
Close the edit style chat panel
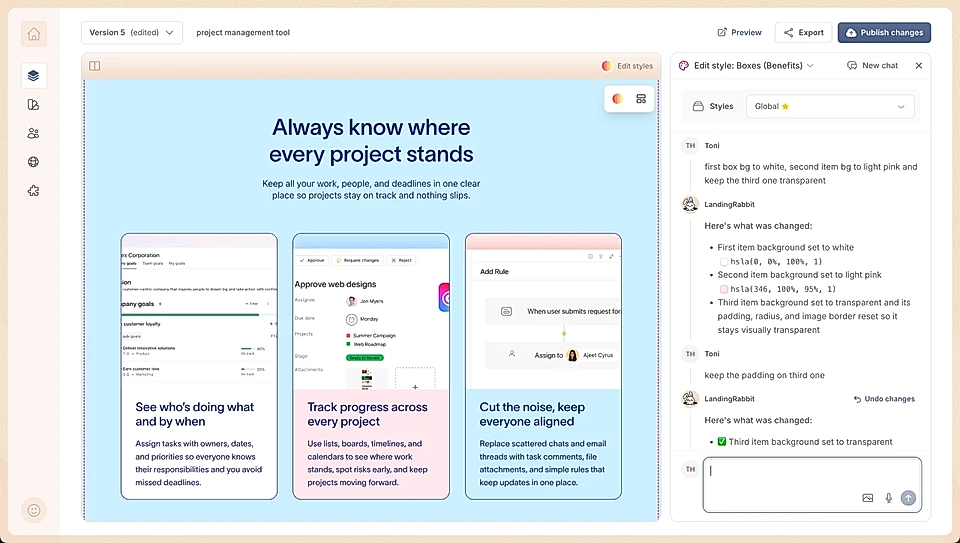[x=918, y=66]
